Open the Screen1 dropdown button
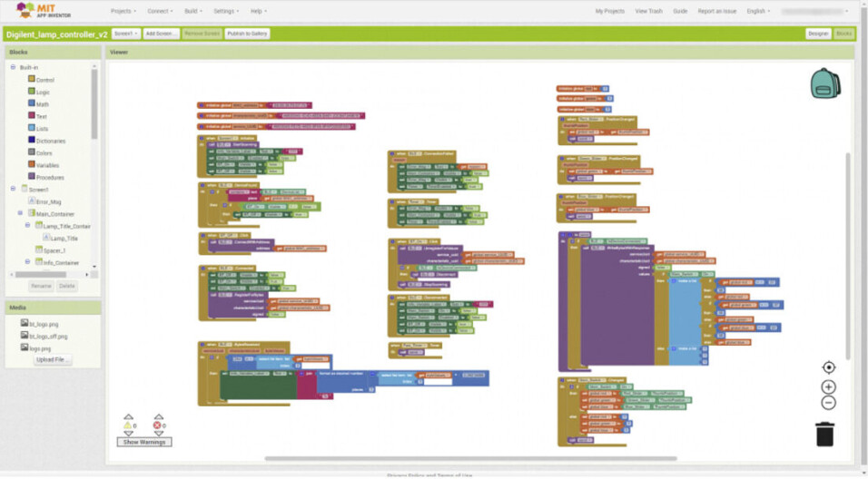This screenshot has width=868, height=479. [x=125, y=34]
